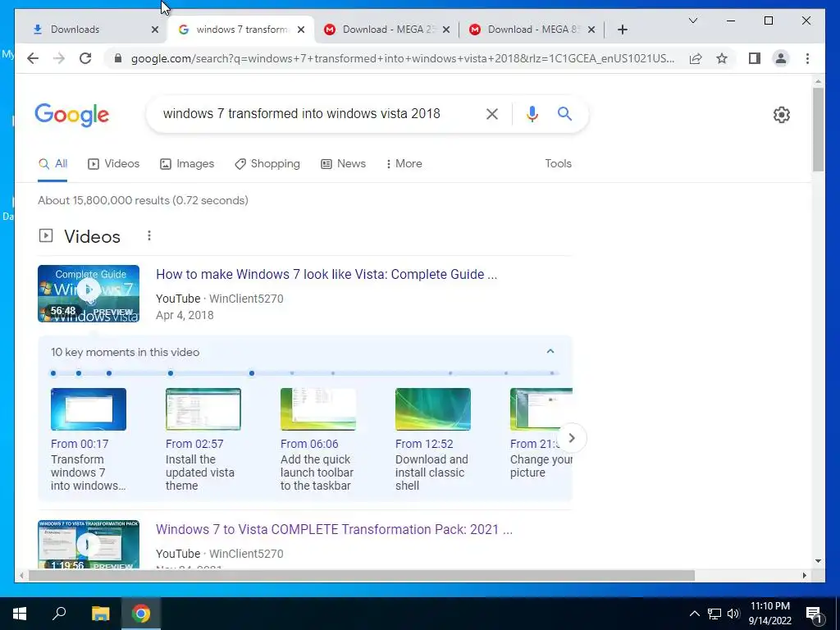The width and height of the screenshot is (840, 630).
Task: Play the Transformation Pack video thumbnail
Action: (89, 545)
